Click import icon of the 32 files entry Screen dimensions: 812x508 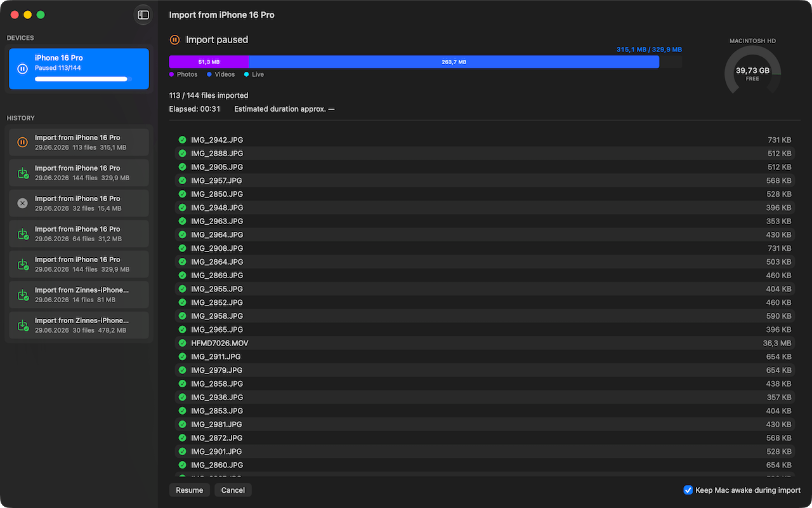click(x=22, y=203)
